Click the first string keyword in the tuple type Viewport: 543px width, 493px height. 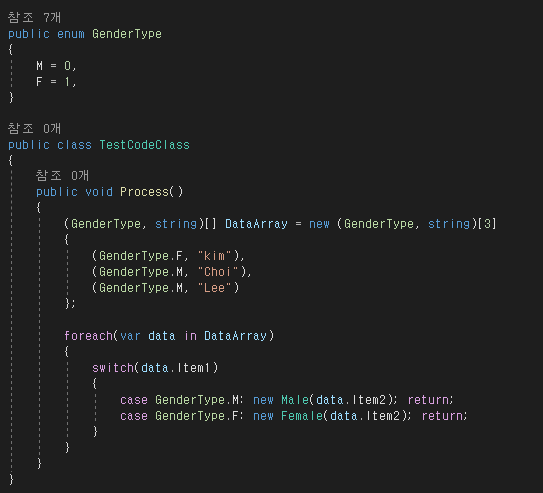coord(176,224)
